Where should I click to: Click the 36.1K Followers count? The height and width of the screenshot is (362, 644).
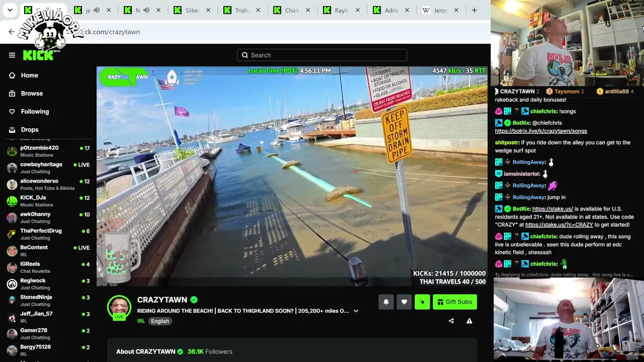[210, 351]
